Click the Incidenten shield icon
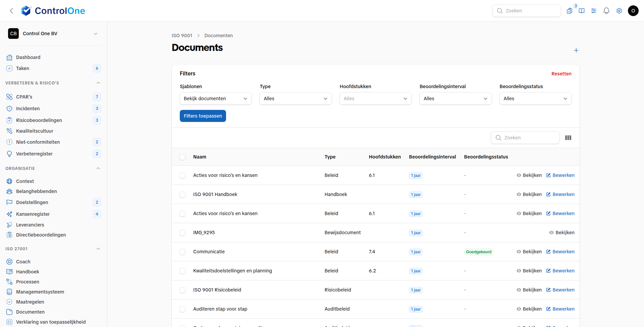The width and height of the screenshot is (644, 327). [x=9, y=109]
